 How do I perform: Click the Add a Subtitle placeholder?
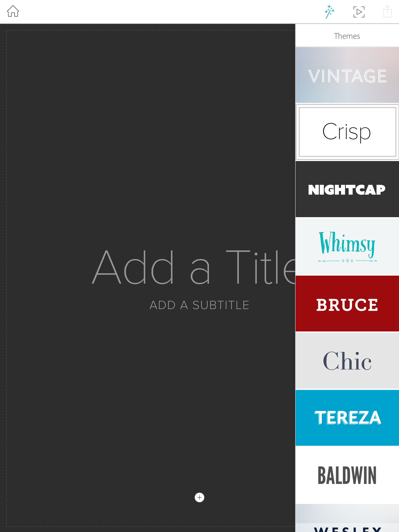point(199,305)
